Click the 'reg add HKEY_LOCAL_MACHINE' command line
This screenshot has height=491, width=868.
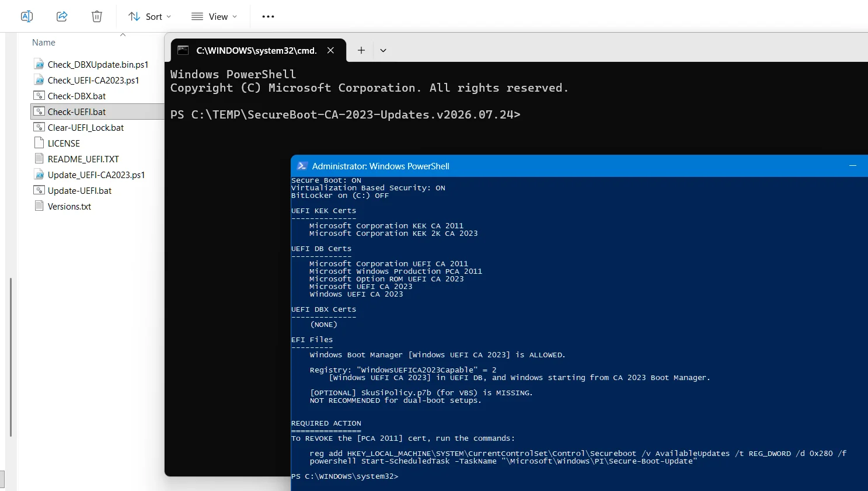(x=578, y=454)
